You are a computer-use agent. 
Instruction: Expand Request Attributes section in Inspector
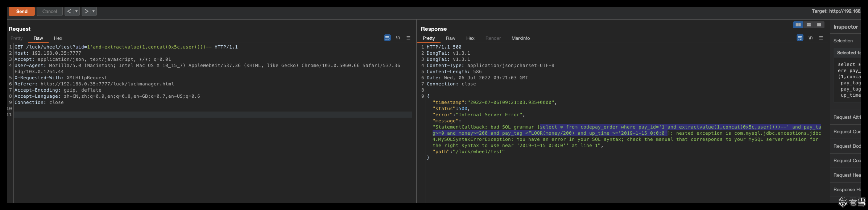tap(847, 117)
